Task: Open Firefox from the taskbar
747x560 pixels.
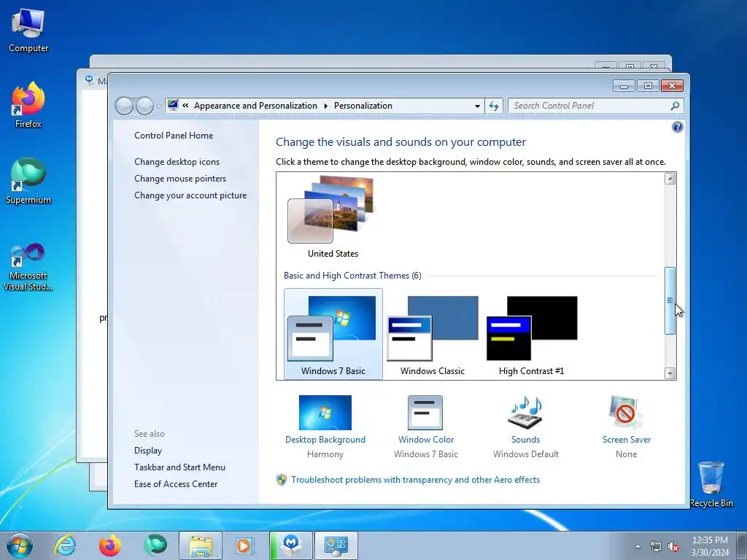Action: click(109, 545)
